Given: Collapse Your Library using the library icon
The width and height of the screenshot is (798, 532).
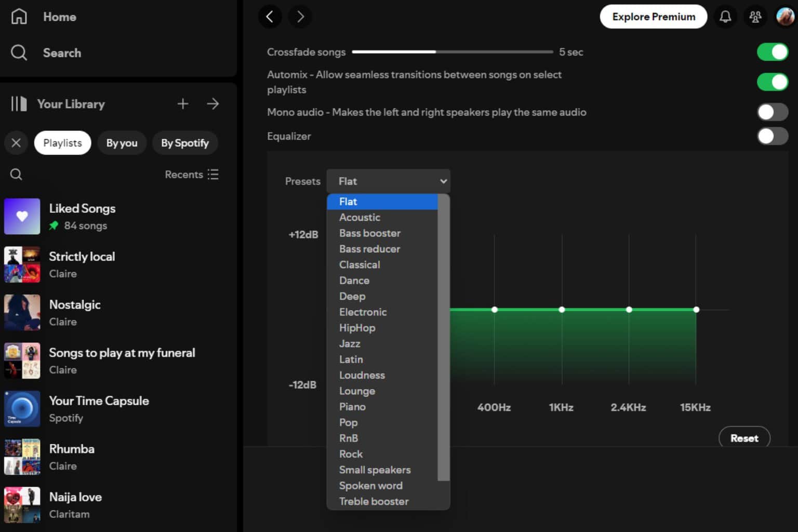Looking at the screenshot, I should (19, 104).
